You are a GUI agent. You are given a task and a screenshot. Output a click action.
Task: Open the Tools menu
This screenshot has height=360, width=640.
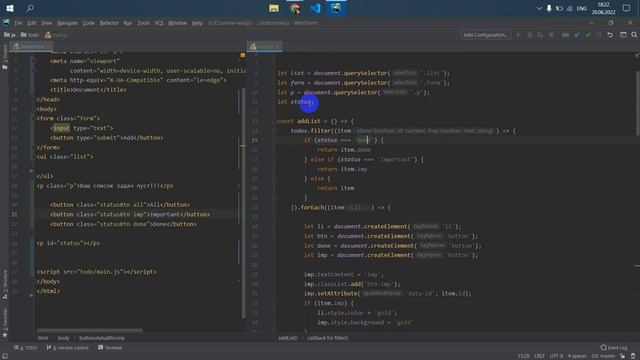[143, 23]
